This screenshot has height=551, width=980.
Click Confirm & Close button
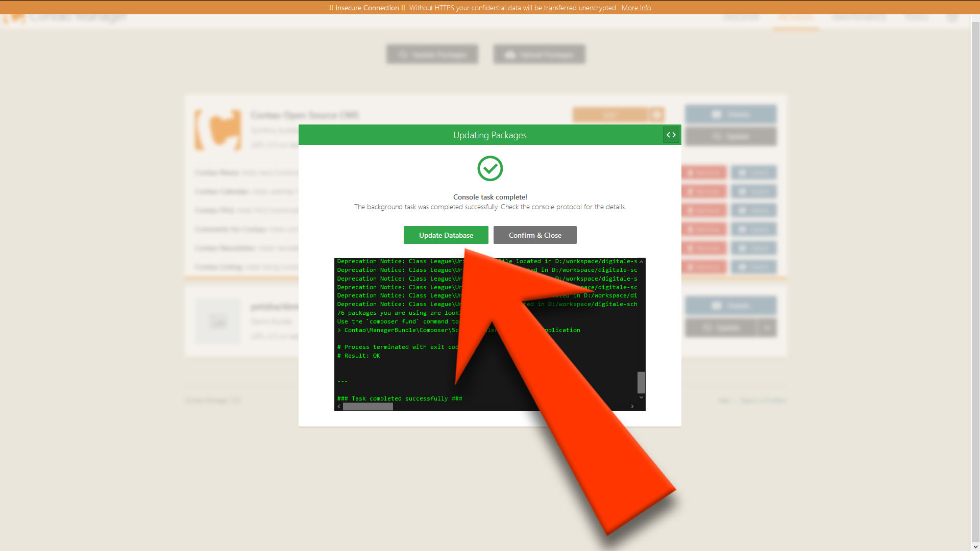coord(535,235)
